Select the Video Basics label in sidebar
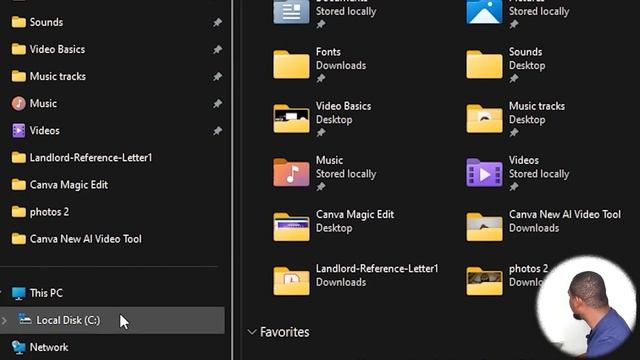Viewport: 640px width, 360px height. click(57, 49)
